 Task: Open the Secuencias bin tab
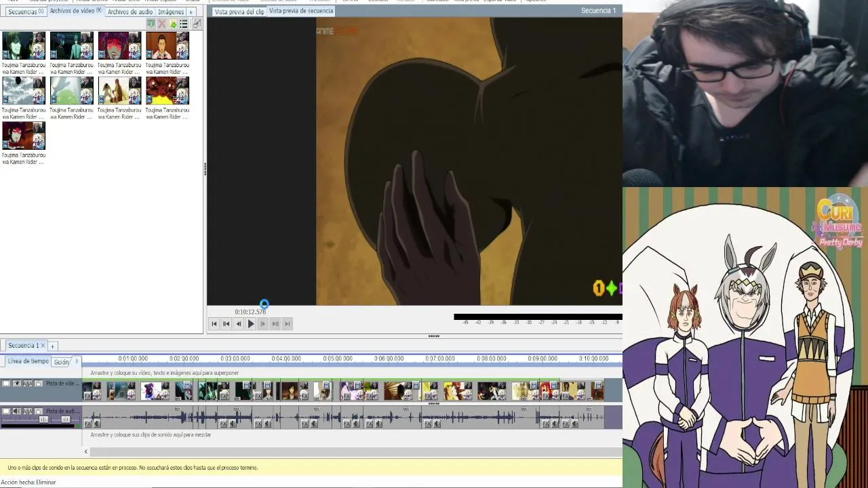(x=25, y=12)
